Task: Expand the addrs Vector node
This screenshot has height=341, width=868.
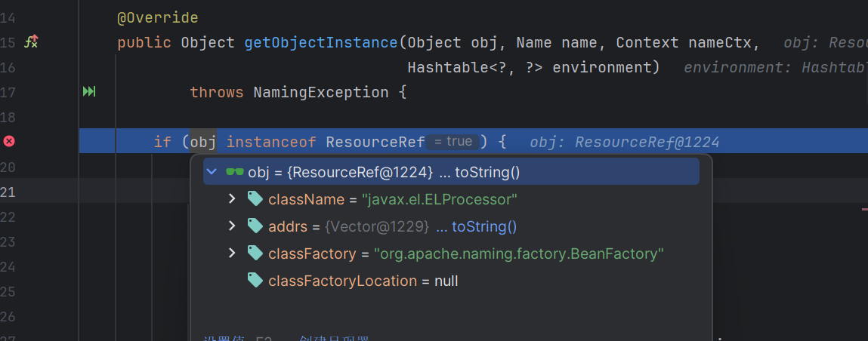Action: coord(233,226)
